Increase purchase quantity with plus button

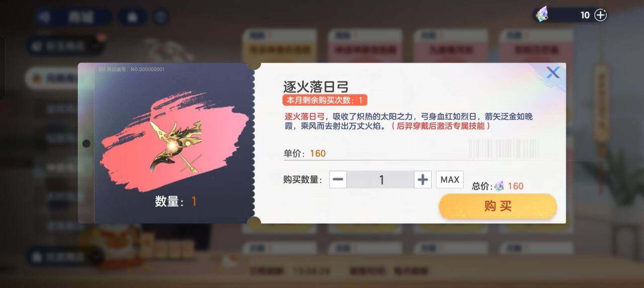point(423,179)
